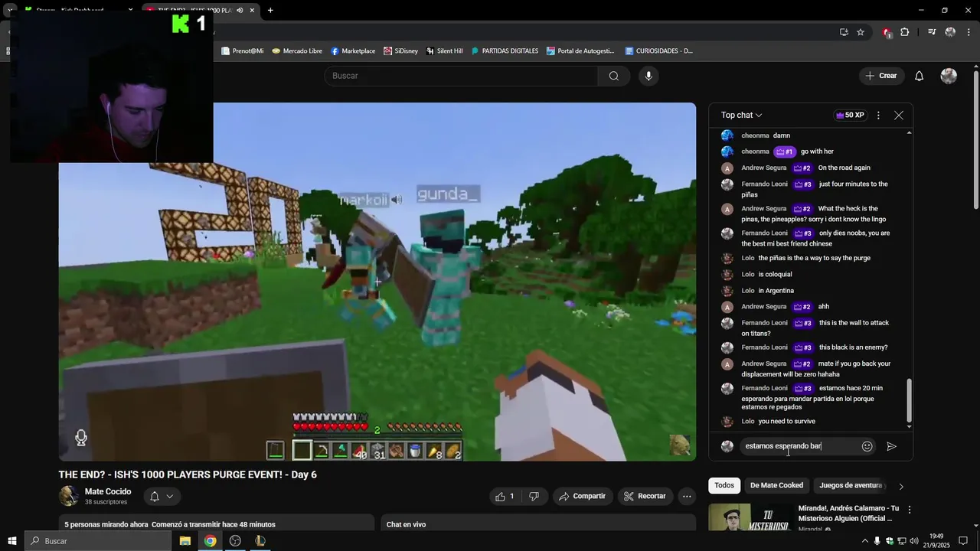Open Chrome media control icon
Image resolution: width=980 pixels, height=551 pixels.
point(932,32)
